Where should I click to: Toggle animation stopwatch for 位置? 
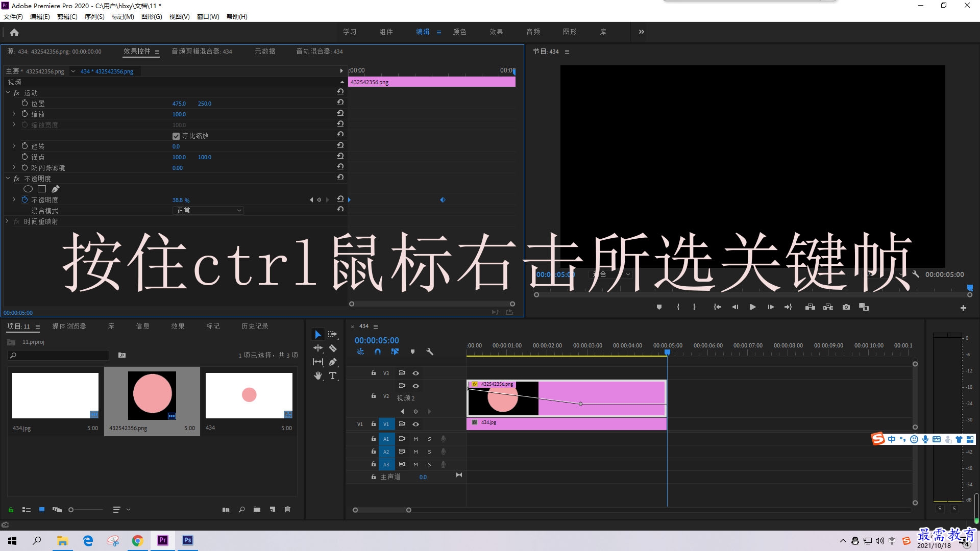coord(24,103)
